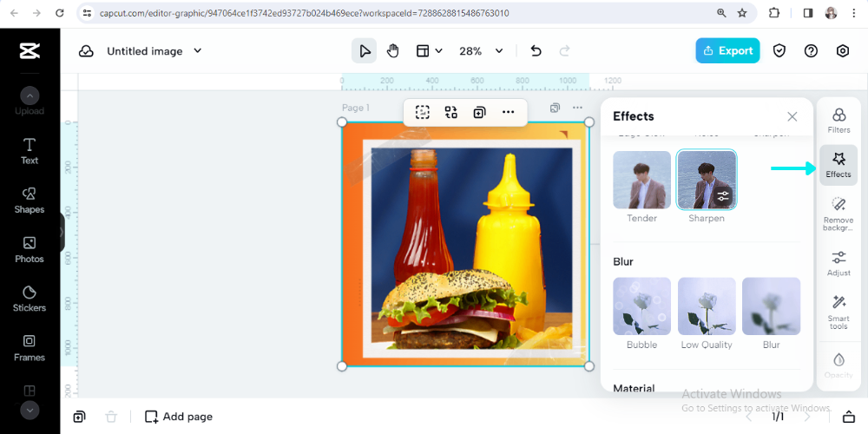Click the browser profile avatar

(x=831, y=13)
